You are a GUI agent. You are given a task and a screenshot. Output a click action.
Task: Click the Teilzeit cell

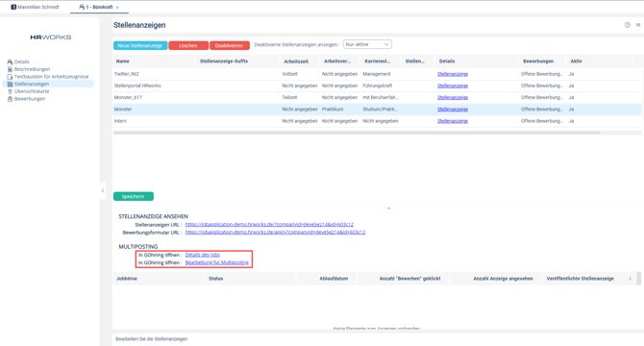[289, 97]
